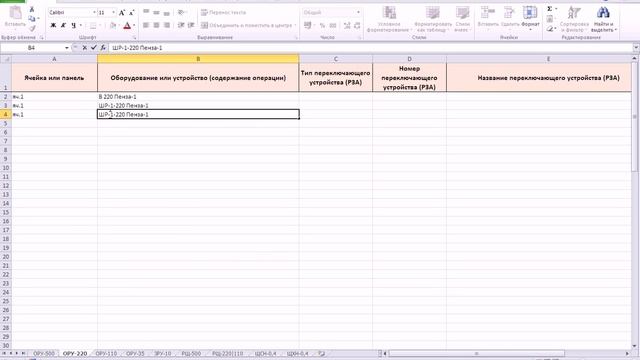Screen dimensions: 640x360
Task: Decrease font size with the small A icon
Action: click(x=131, y=13)
